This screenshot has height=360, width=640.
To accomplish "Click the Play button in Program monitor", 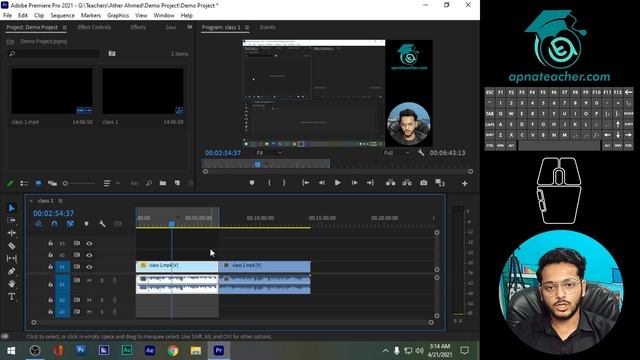I will coord(338,183).
